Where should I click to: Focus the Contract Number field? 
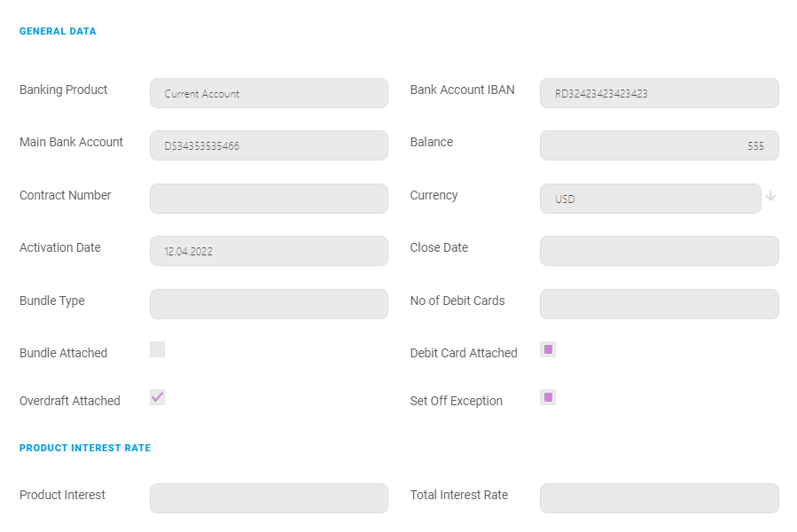tap(269, 199)
